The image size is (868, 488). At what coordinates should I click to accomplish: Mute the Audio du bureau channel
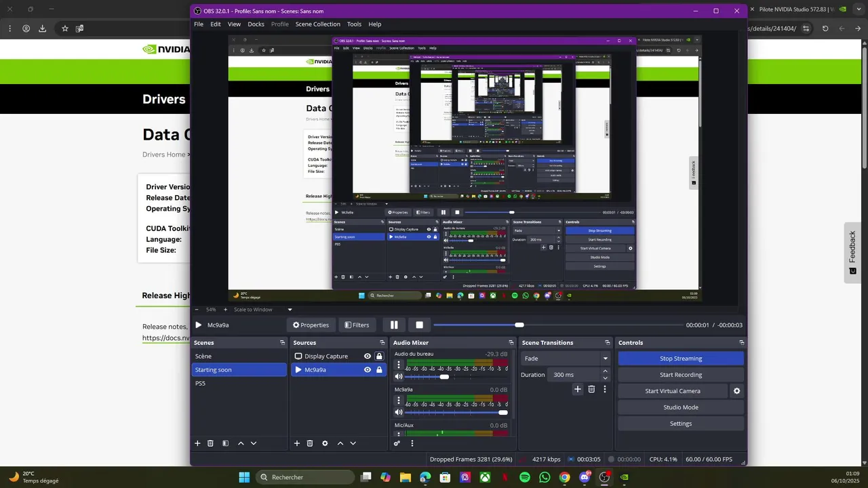point(399,377)
